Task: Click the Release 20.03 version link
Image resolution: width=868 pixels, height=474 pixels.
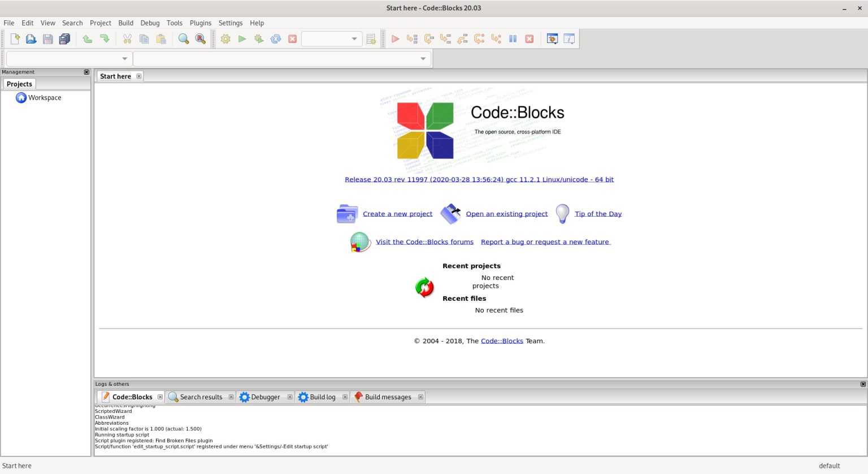Action: (479, 179)
